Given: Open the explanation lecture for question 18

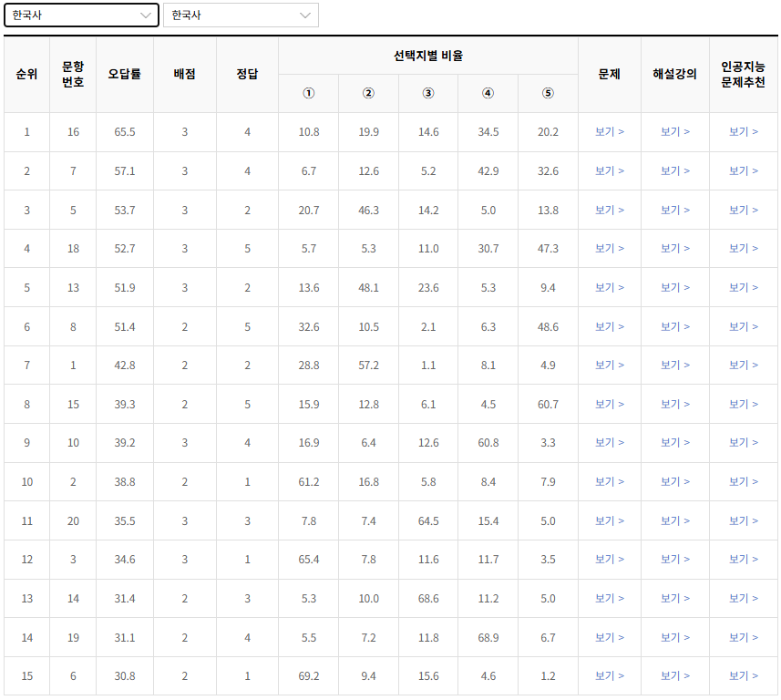Looking at the screenshot, I should [x=673, y=248].
